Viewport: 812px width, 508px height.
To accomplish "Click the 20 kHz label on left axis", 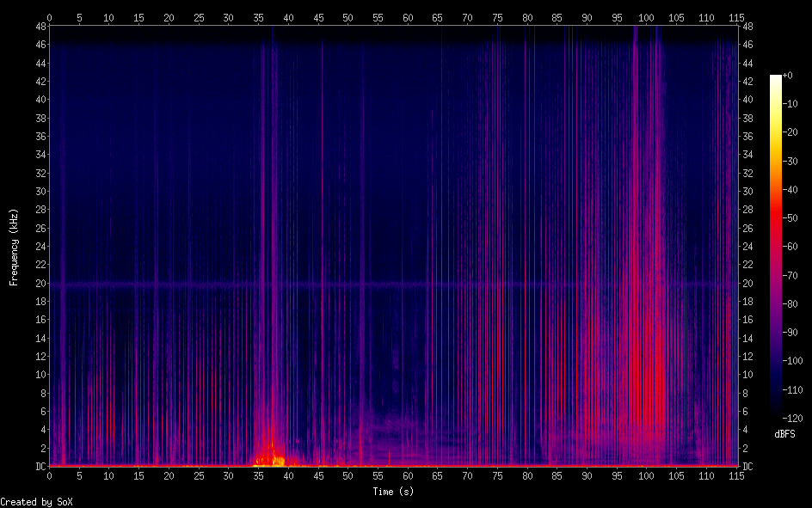I will (x=38, y=284).
